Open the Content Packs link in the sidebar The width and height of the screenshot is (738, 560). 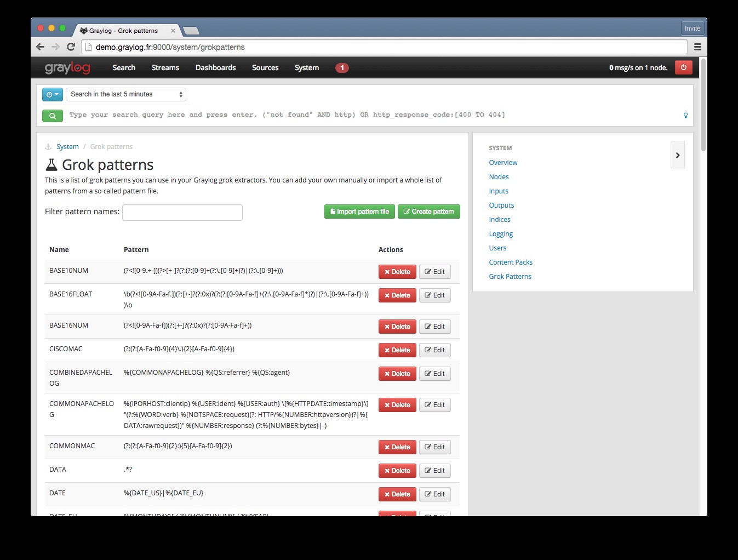point(510,262)
